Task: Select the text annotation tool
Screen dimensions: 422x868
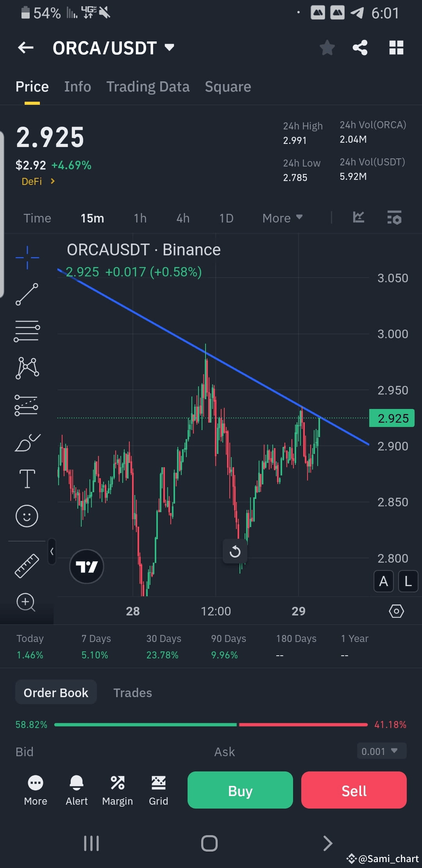Action: (x=27, y=479)
